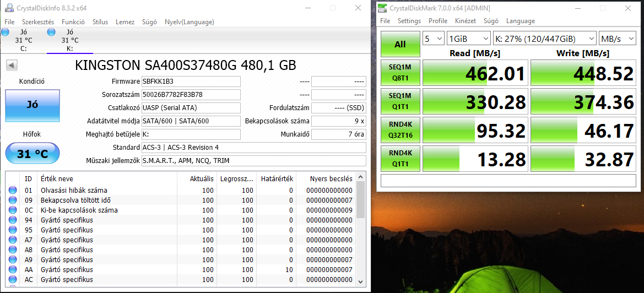
Task: Open the test size dropdown showing 1GiB
Action: coord(469,39)
